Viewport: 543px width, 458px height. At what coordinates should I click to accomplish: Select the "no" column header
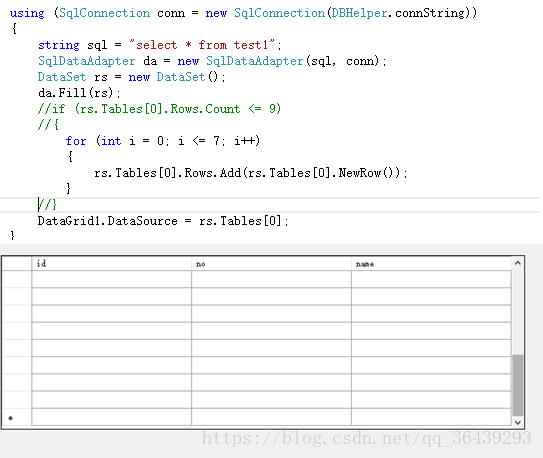point(271,264)
